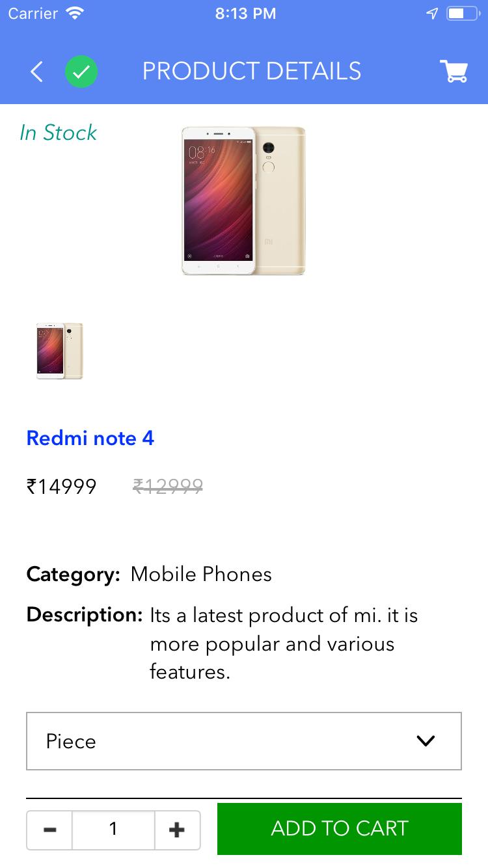Image resolution: width=488 pixels, height=868 pixels.
Task: Select the small Redmi phone thumbnail
Action: (x=60, y=351)
